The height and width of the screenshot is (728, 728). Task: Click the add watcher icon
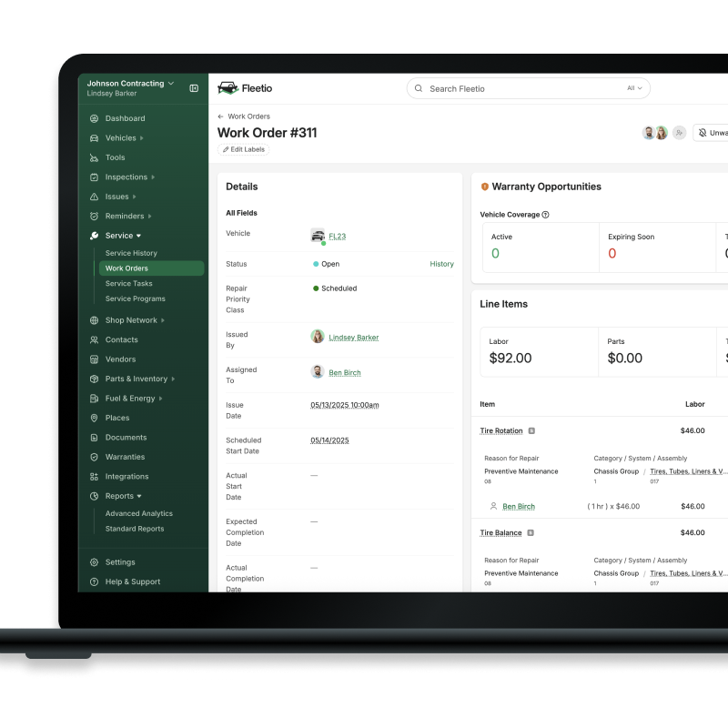click(x=679, y=133)
